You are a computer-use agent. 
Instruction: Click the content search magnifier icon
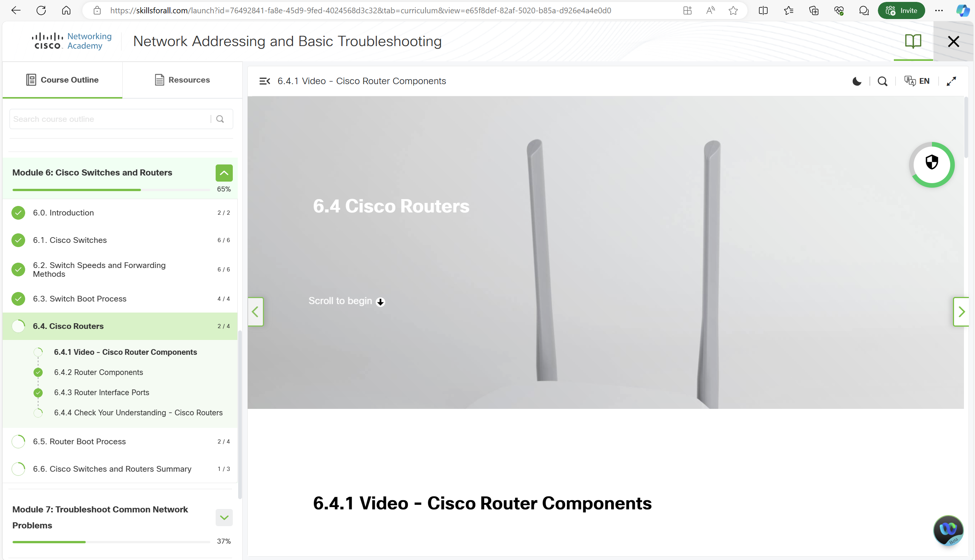tap(882, 81)
